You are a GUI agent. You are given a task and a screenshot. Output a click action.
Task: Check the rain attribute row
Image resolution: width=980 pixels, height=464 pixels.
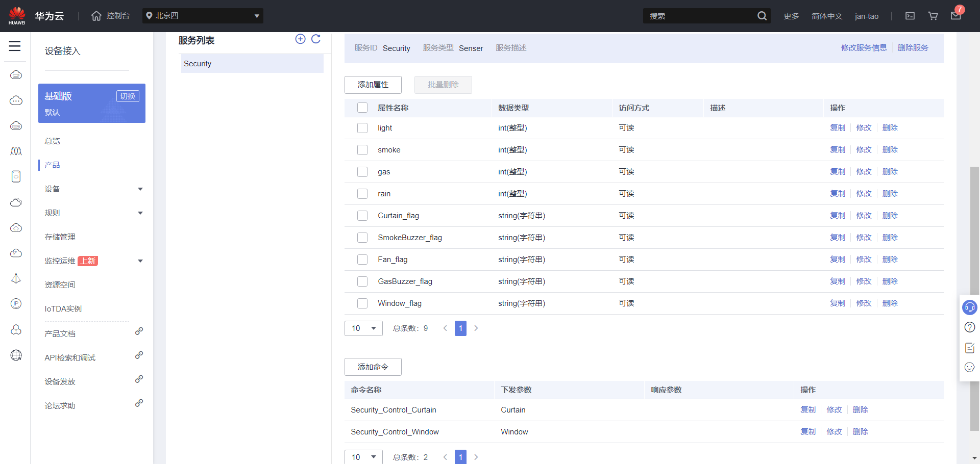tap(362, 194)
